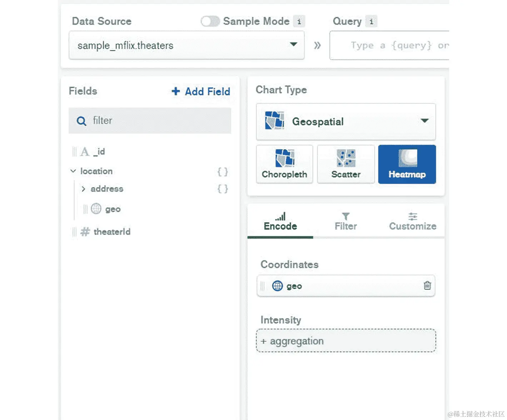Click the globe icon in Coordinates channel
Viewport: 507px width, 420px height.
[278, 286]
